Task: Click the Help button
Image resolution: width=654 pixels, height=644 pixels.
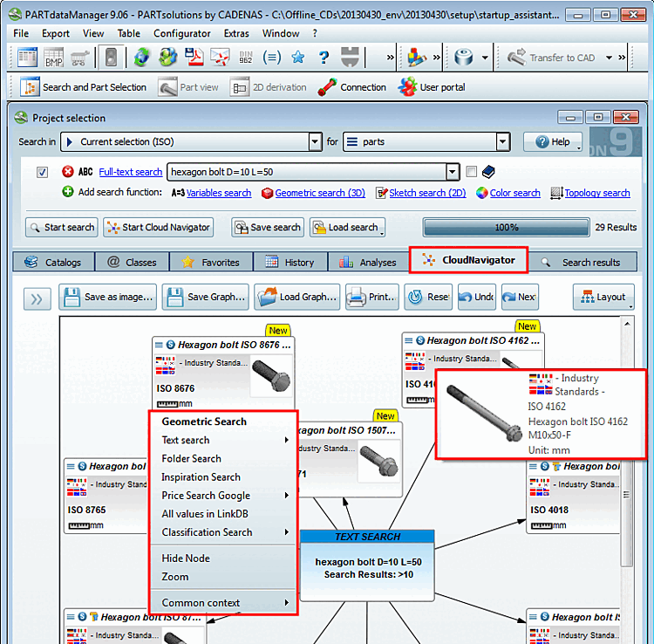Action: [553, 142]
